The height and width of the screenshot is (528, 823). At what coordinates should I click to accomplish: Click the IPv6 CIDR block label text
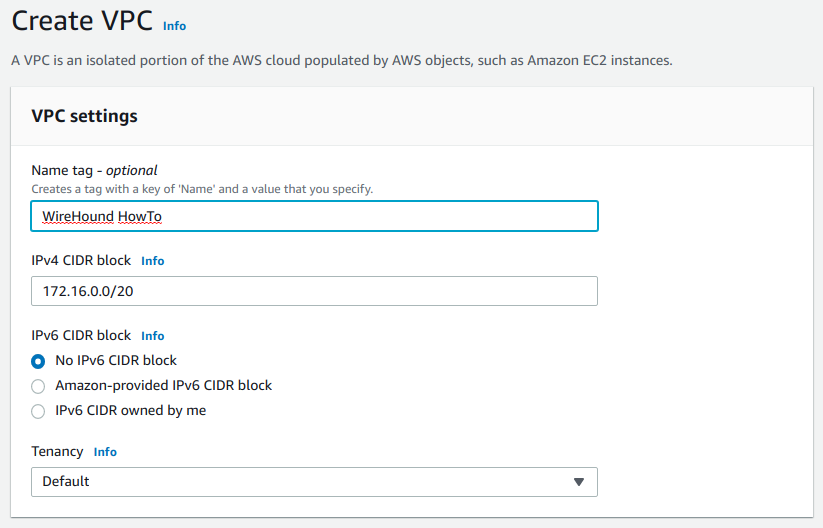coord(81,335)
